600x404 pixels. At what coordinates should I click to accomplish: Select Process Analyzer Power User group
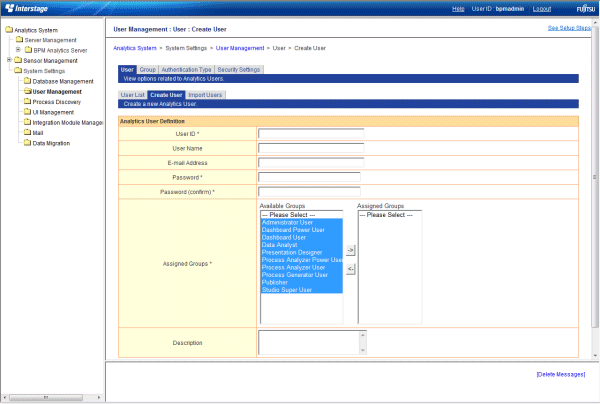pos(302,260)
